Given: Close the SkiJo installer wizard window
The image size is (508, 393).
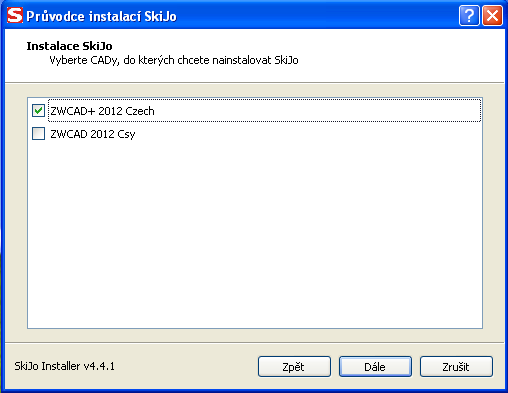Looking at the screenshot, I should (492, 15).
